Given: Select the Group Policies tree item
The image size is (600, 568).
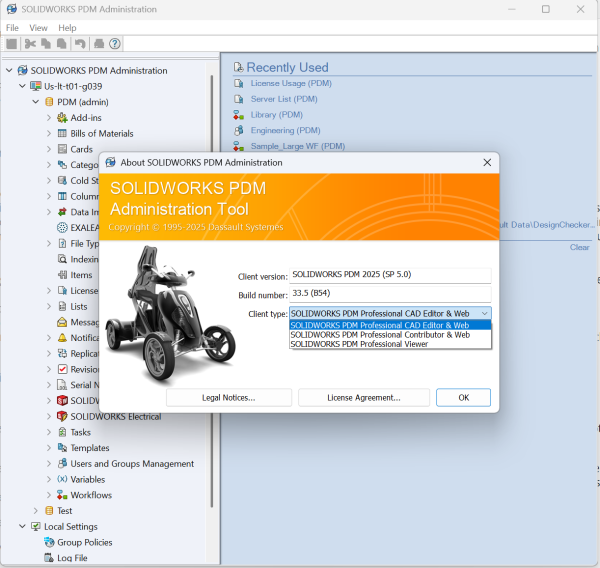Looking at the screenshot, I should [x=85, y=542].
